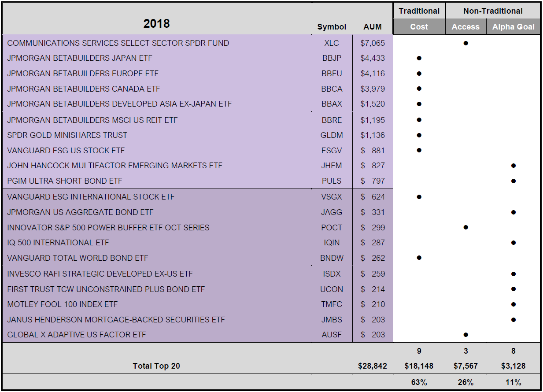Click the $18,148 Cost total
The image size is (543, 392).
(419, 366)
